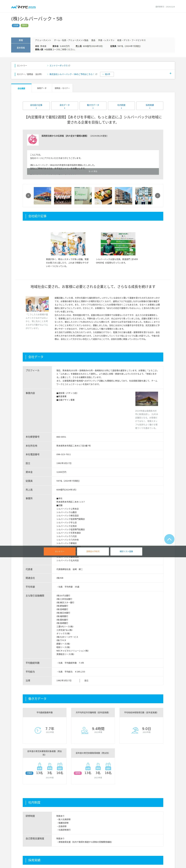Click the postal code 860-0051
Viewport: 186px width, 868px height.
61,437
